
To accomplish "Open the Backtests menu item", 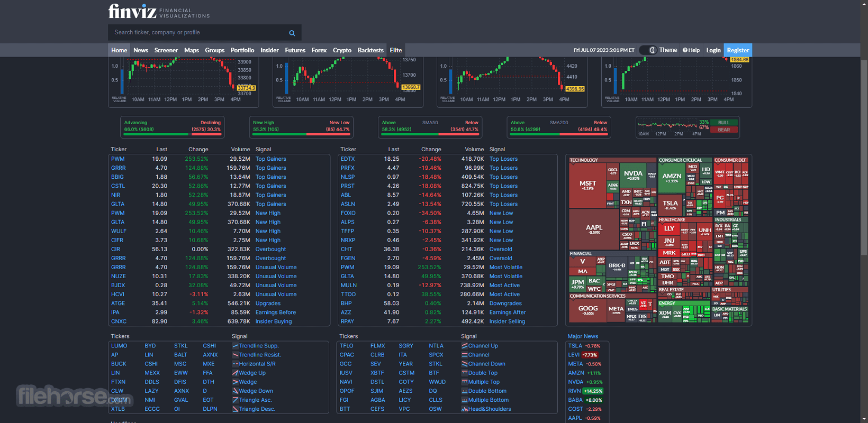I will [x=370, y=50].
